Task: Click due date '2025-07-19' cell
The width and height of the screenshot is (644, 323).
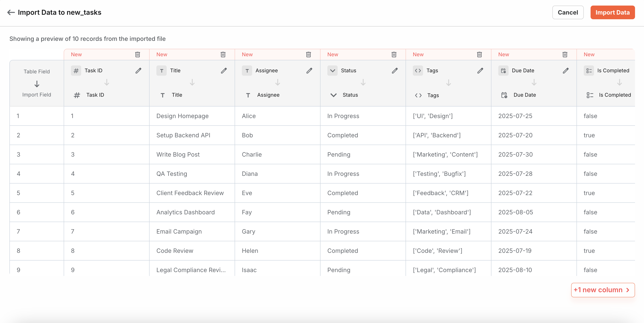Action: point(534,251)
